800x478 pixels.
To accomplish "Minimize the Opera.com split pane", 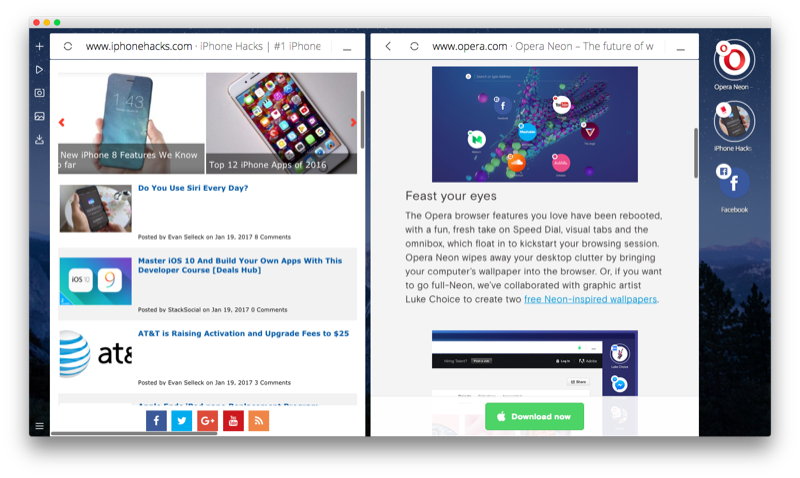I will pos(681,47).
